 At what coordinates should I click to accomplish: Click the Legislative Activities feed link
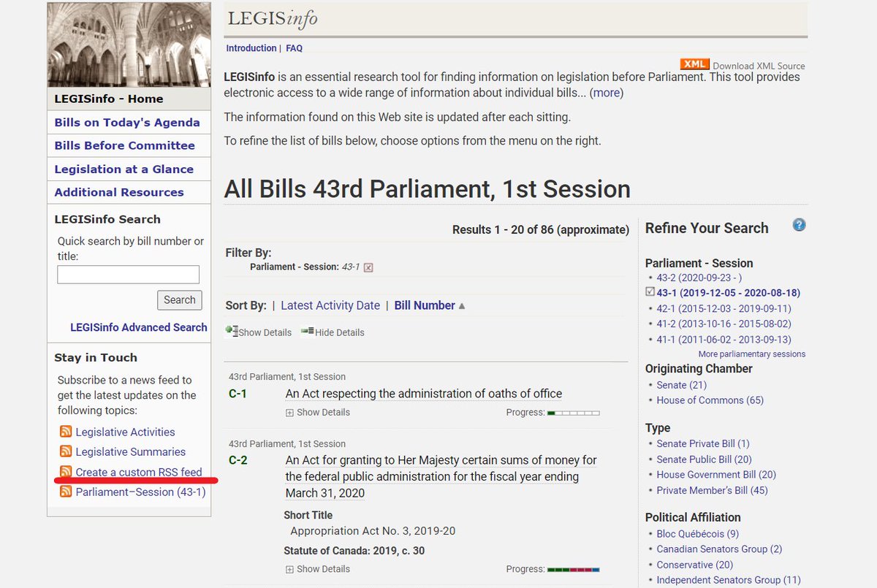pos(126,432)
